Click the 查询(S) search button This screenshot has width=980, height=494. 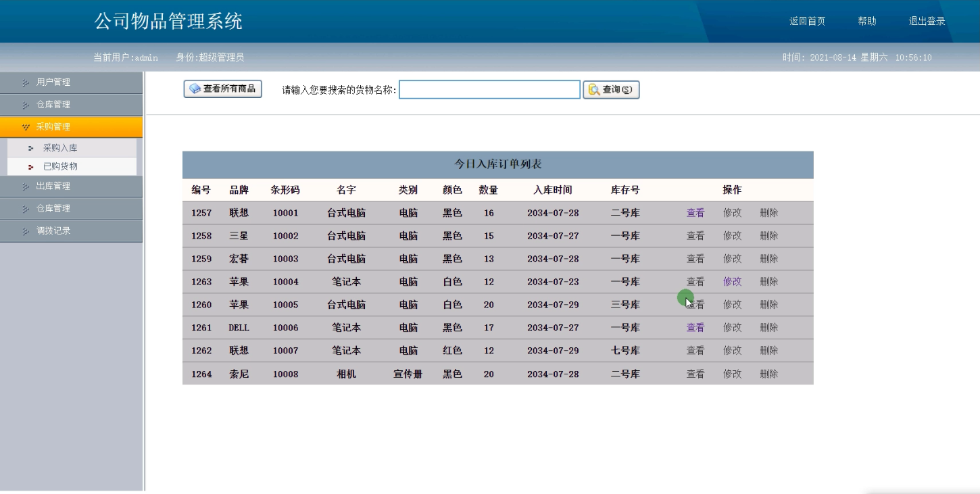pos(611,89)
